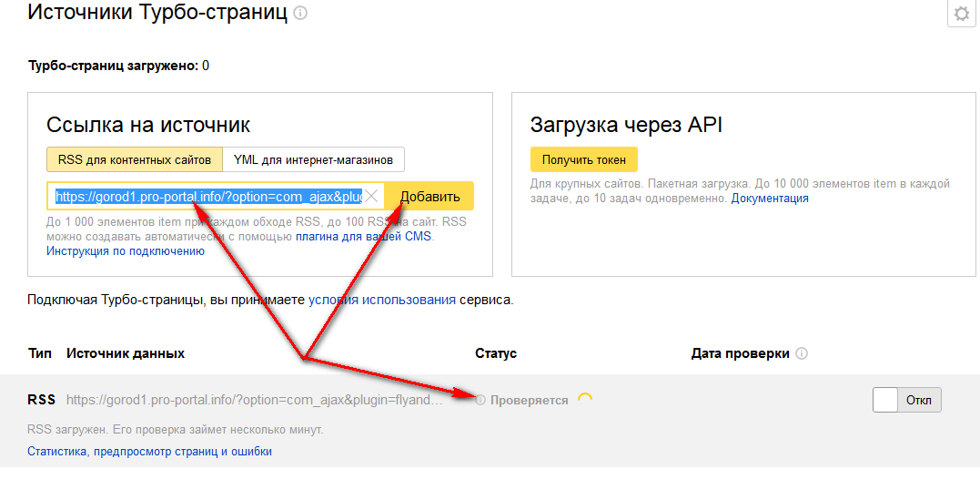
Task: Open условия использования link
Action: coord(382,300)
